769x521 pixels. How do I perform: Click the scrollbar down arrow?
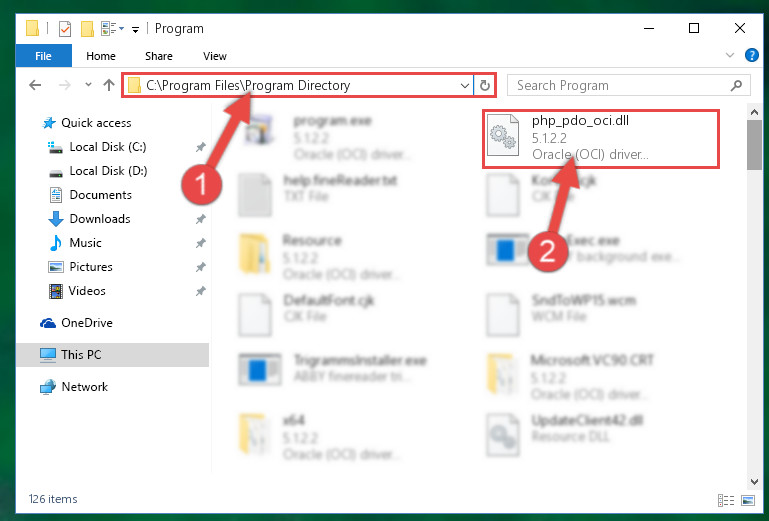(x=754, y=482)
